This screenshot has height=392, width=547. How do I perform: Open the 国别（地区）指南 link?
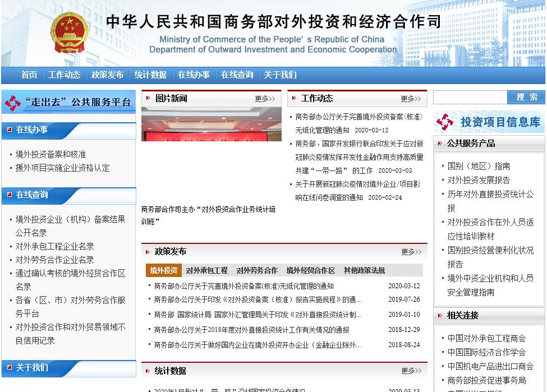coord(479,166)
